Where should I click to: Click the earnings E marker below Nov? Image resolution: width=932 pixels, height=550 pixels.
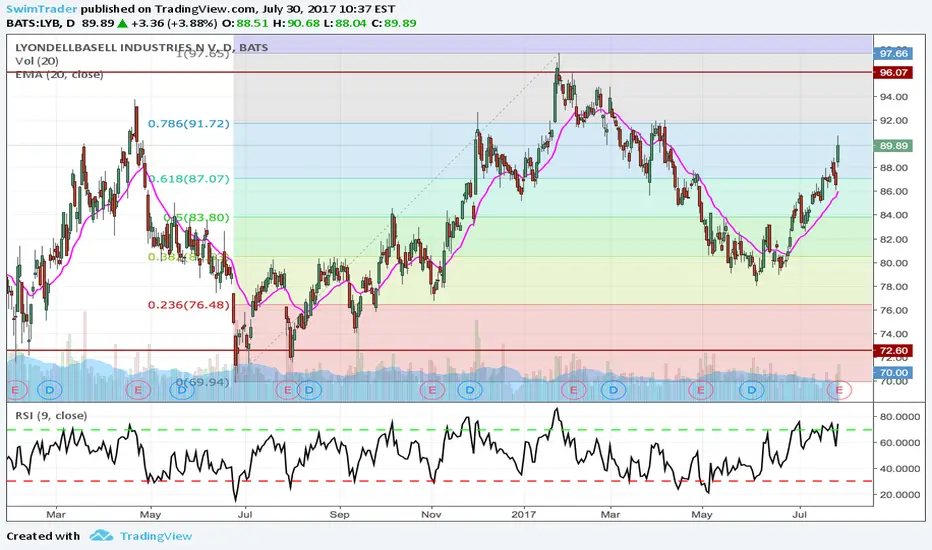[x=432, y=390]
